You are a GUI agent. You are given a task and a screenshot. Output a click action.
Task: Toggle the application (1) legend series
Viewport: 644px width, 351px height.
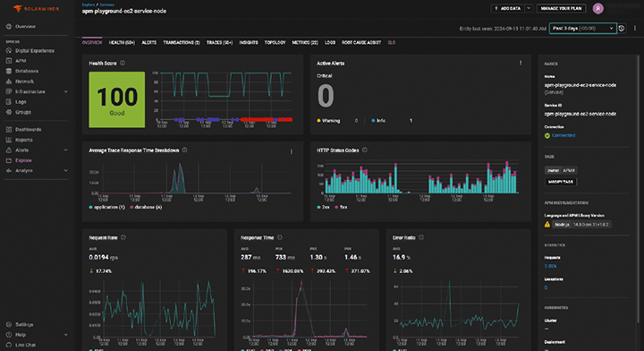coord(106,207)
